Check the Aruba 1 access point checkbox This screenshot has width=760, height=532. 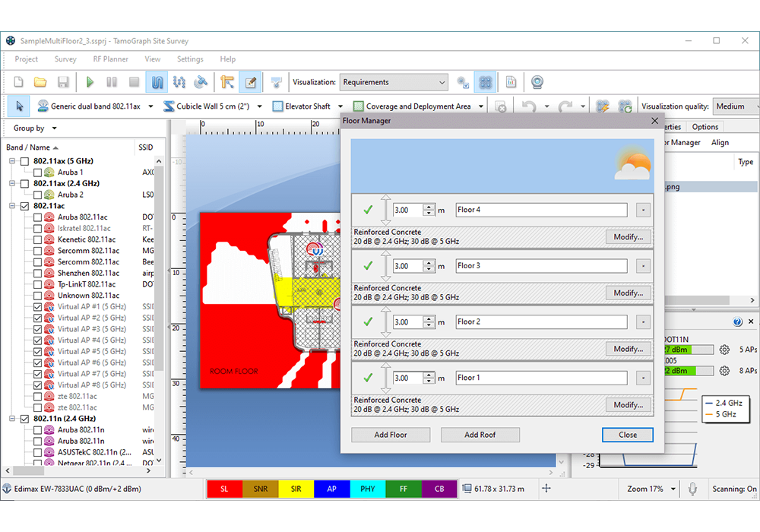point(37,172)
